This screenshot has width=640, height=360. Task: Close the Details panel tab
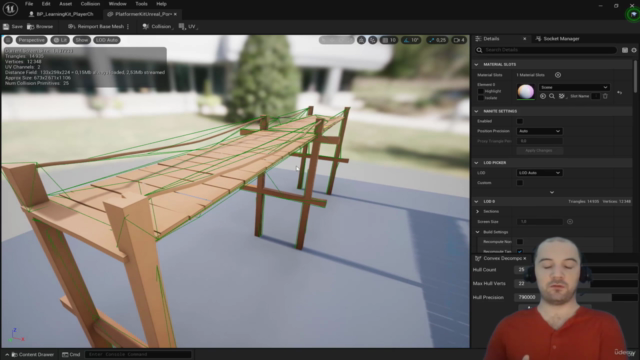[x=524, y=39]
